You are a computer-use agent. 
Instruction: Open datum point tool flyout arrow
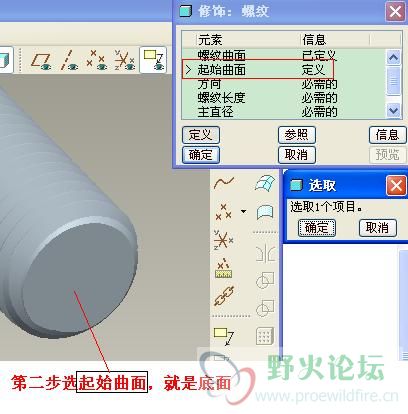pyautogui.click(x=244, y=211)
